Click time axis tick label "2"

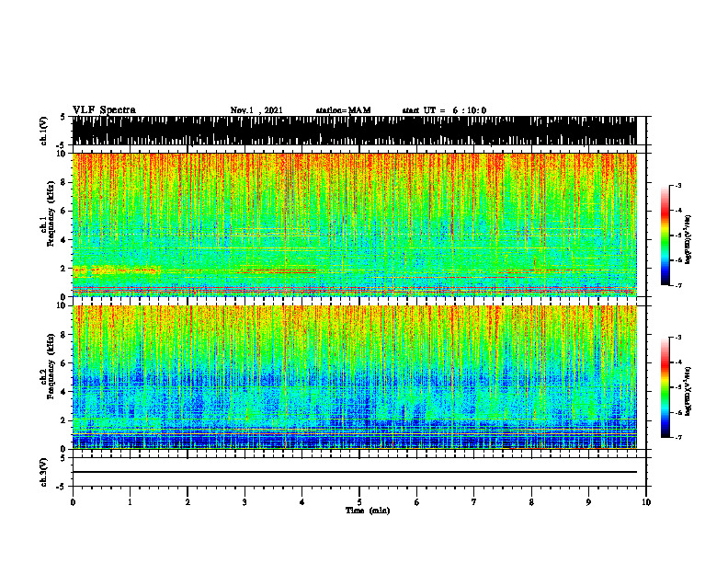(x=188, y=502)
